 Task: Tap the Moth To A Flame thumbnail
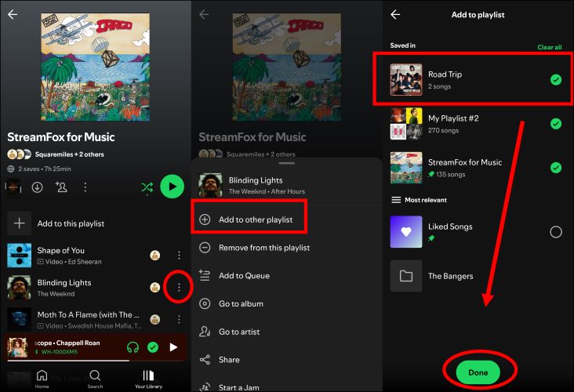(20, 320)
